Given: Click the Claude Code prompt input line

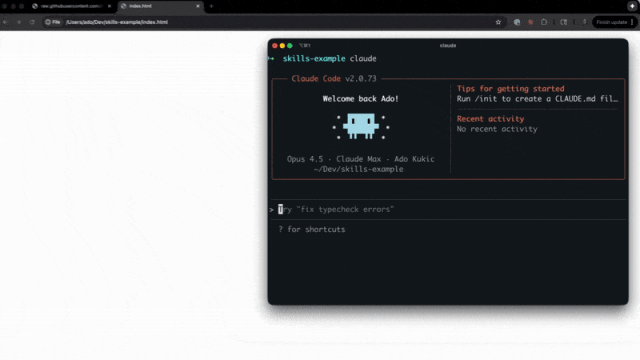Looking at the screenshot, I should tap(448, 209).
